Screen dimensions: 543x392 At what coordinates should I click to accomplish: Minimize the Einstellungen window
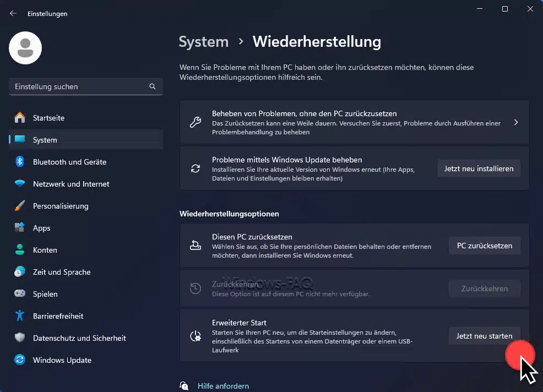click(x=480, y=9)
